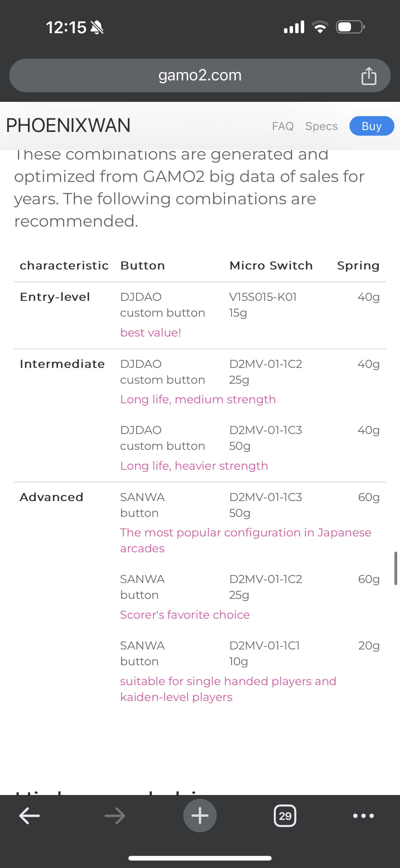Tap the forward arrow icon
Viewport: 400px width, 868px height.
point(115,816)
